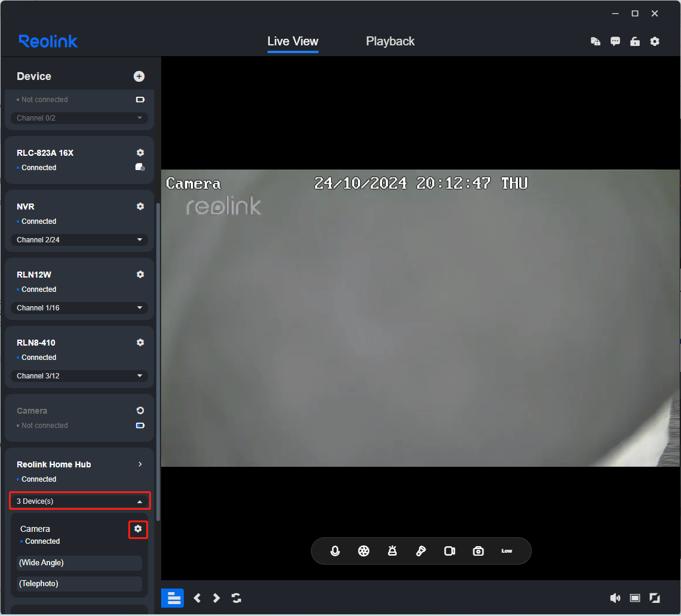Go to the previous page of camera views
Viewport: 681px width, 616px height.
pos(197,598)
